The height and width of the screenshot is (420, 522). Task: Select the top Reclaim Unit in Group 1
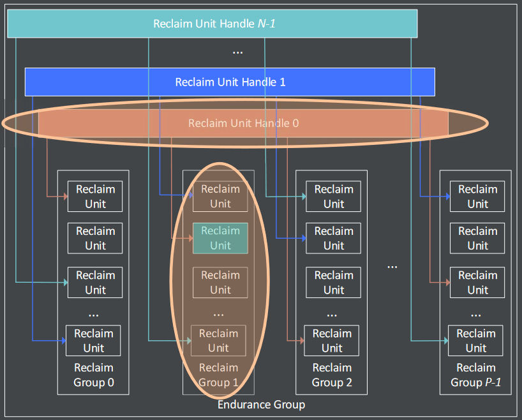pos(220,197)
